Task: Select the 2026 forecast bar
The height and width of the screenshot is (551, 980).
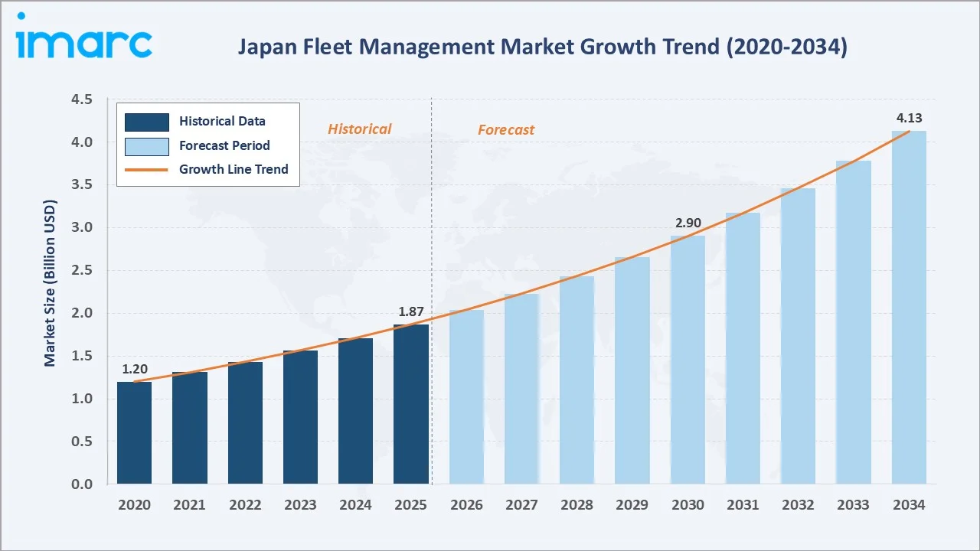Action: [x=466, y=397]
